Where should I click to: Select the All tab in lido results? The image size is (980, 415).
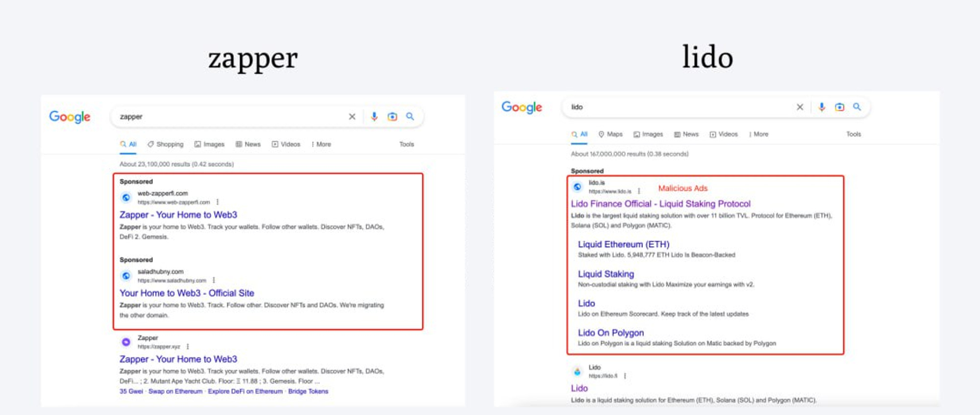pos(579,134)
